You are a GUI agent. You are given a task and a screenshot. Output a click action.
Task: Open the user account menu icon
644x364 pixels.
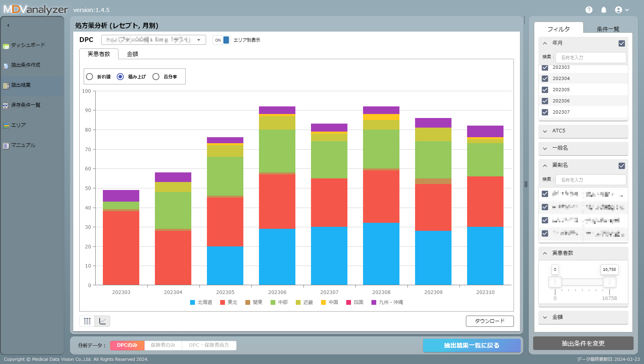pos(622,10)
